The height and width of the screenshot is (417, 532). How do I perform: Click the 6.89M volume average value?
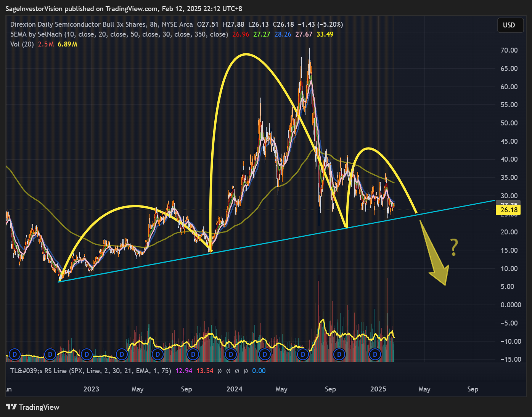[68, 44]
